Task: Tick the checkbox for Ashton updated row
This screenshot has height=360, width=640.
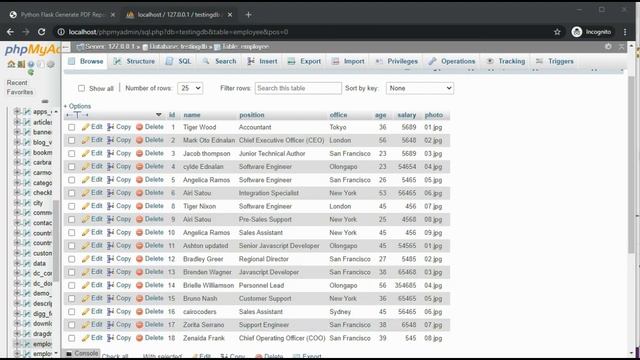Action: [x=72, y=246]
